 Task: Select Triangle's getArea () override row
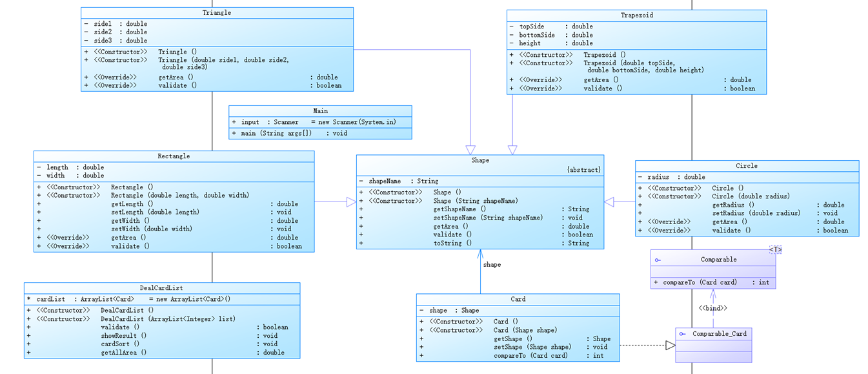[211, 78]
